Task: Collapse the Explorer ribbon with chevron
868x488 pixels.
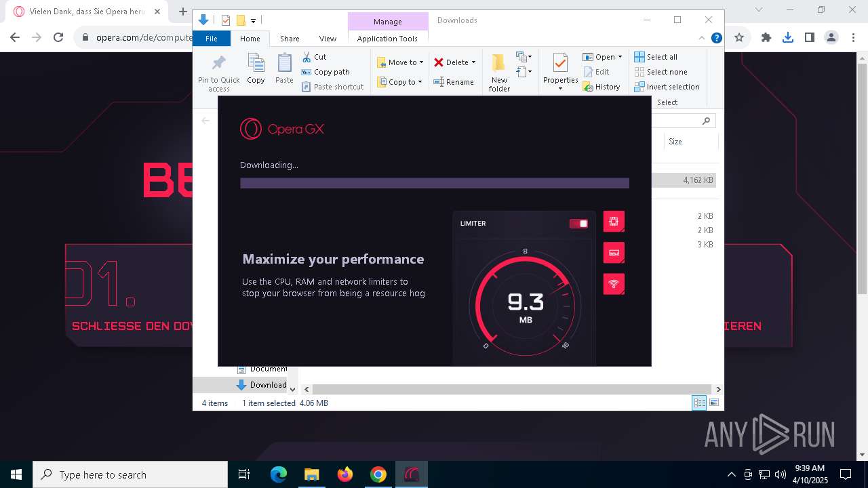Action: pyautogui.click(x=702, y=39)
